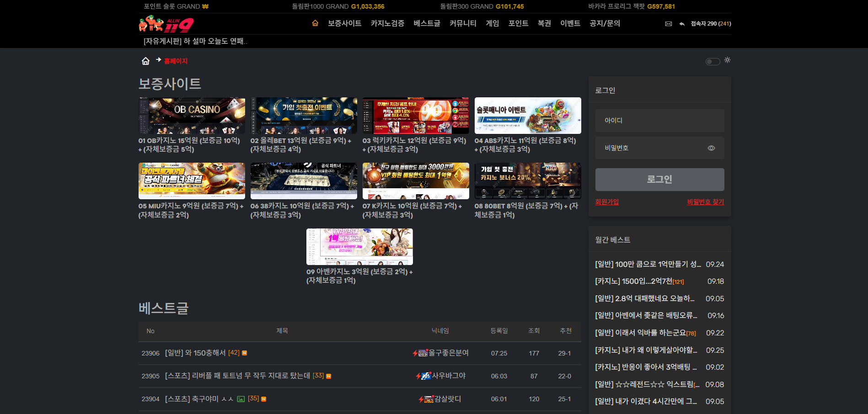Image resolution: width=868 pixels, height=414 pixels.
Task: Click the sun brightness icon
Action: tap(727, 60)
